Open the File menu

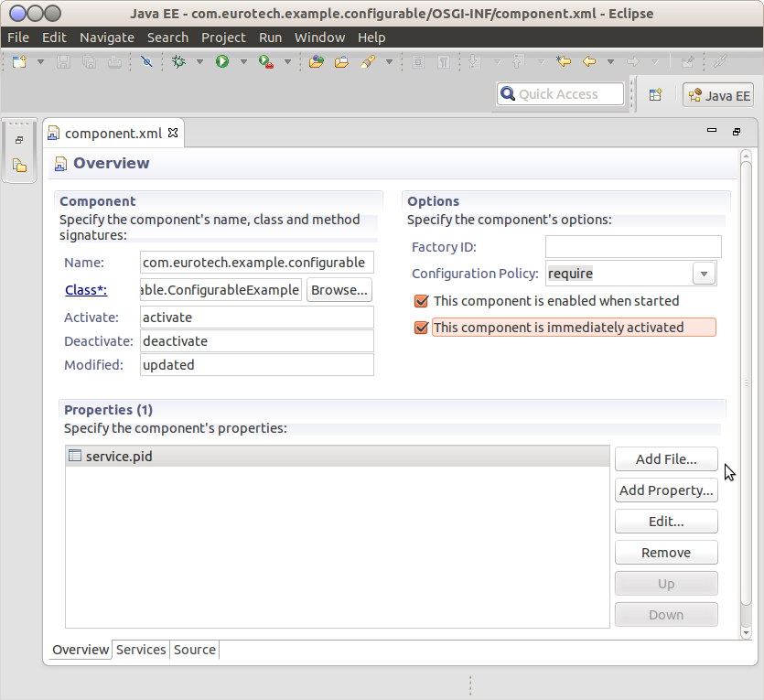pos(18,38)
